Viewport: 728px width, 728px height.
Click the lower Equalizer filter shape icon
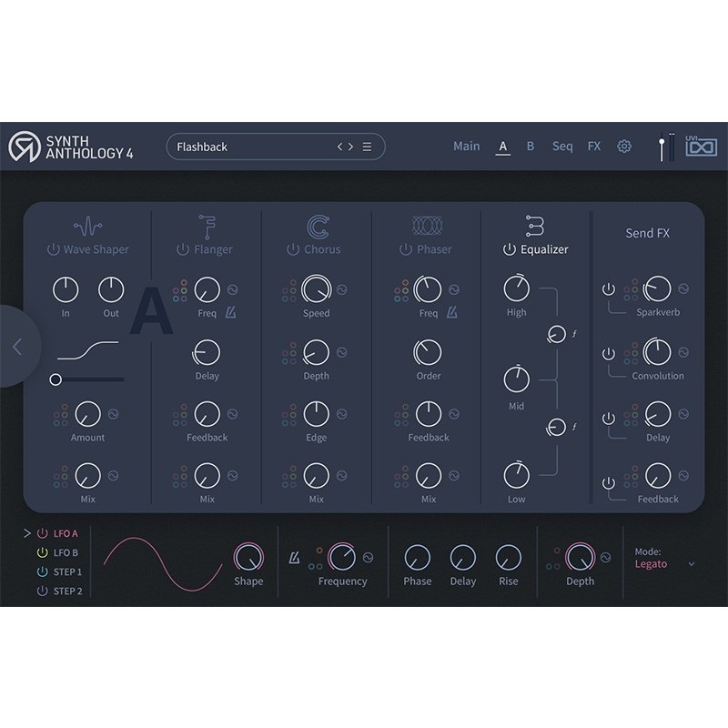(x=574, y=427)
